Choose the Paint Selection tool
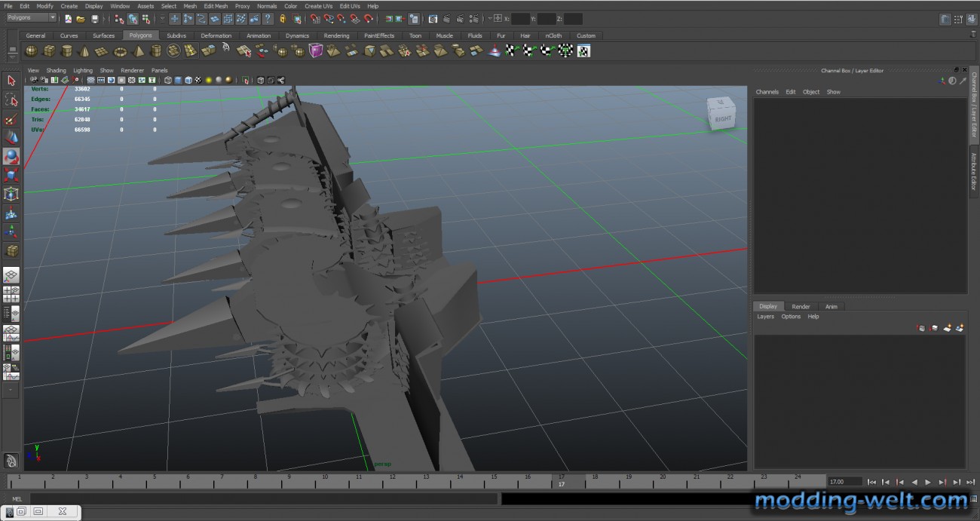This screenshot has height=521, width=980. coord(11,118)
